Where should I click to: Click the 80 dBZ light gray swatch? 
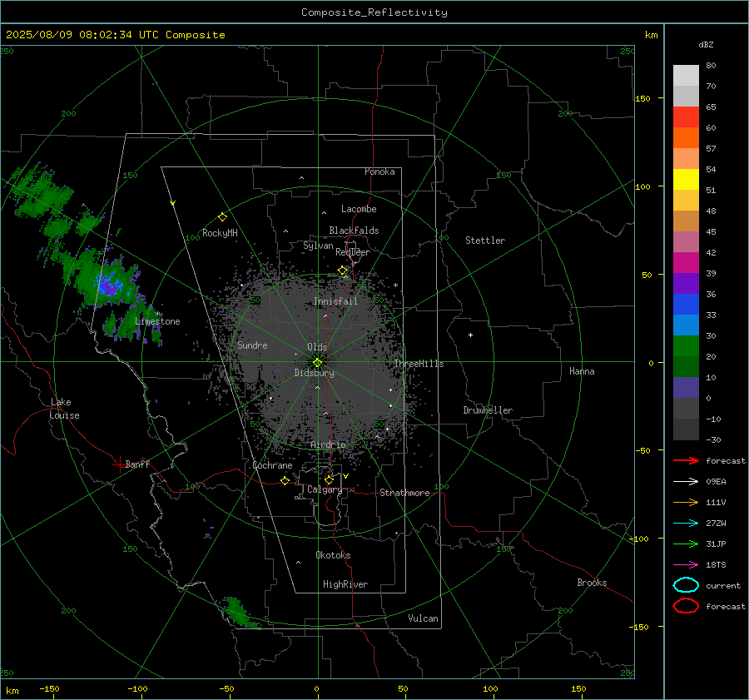(x=686, y=76)
